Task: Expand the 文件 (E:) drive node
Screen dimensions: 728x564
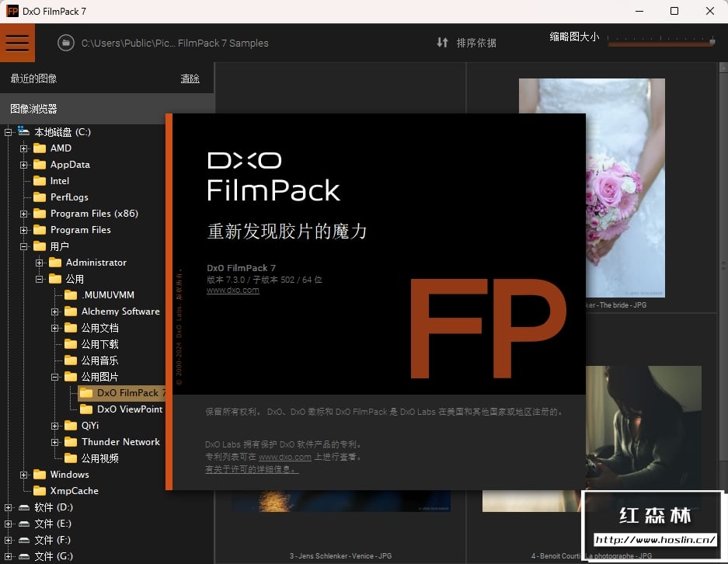Action: click(8, 524)
